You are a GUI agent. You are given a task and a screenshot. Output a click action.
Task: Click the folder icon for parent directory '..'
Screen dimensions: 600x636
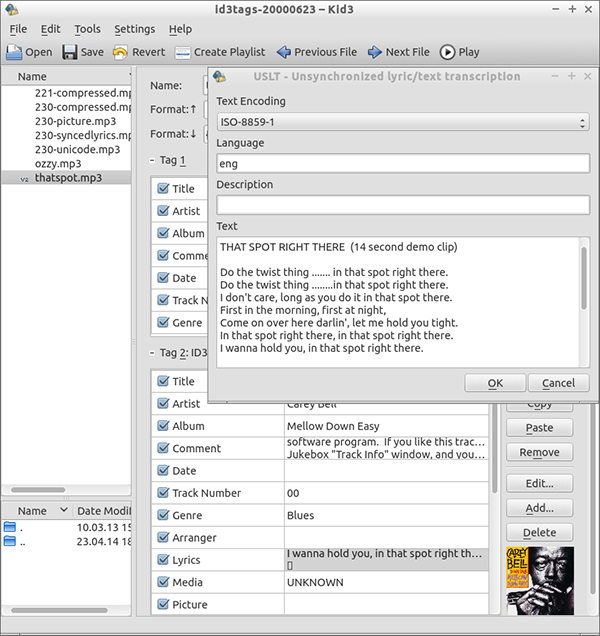pyautogui.click(x=10, y=541)
